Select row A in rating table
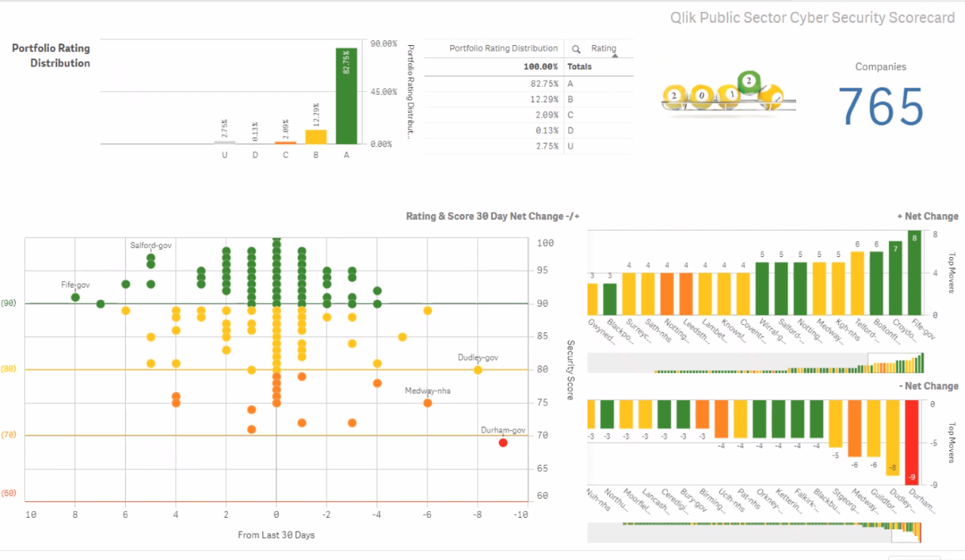This screenshot has height=560, width=965. click(528, 84)
